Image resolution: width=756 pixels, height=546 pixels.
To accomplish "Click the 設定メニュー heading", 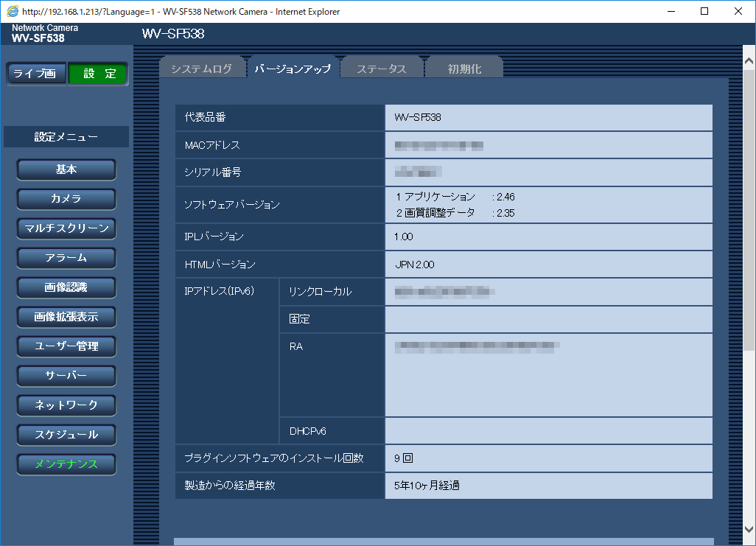I will click(x=66, y=137).
